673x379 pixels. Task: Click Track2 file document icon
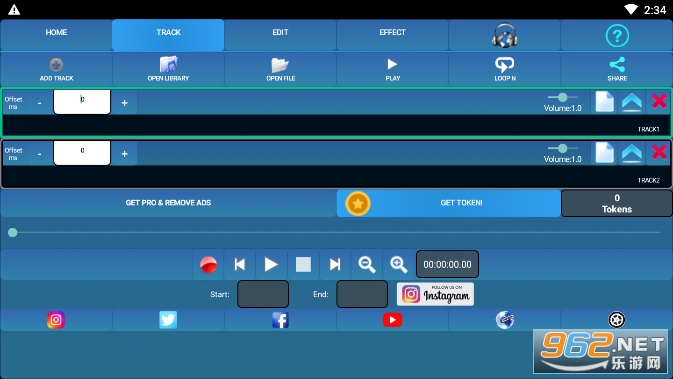604,153
